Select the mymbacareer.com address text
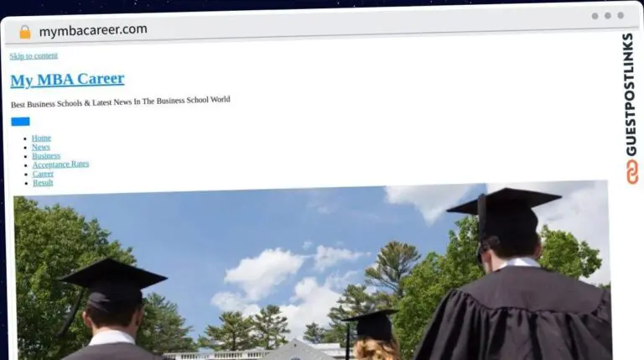This screenshot has height=360, width=644. pos(93,29)
